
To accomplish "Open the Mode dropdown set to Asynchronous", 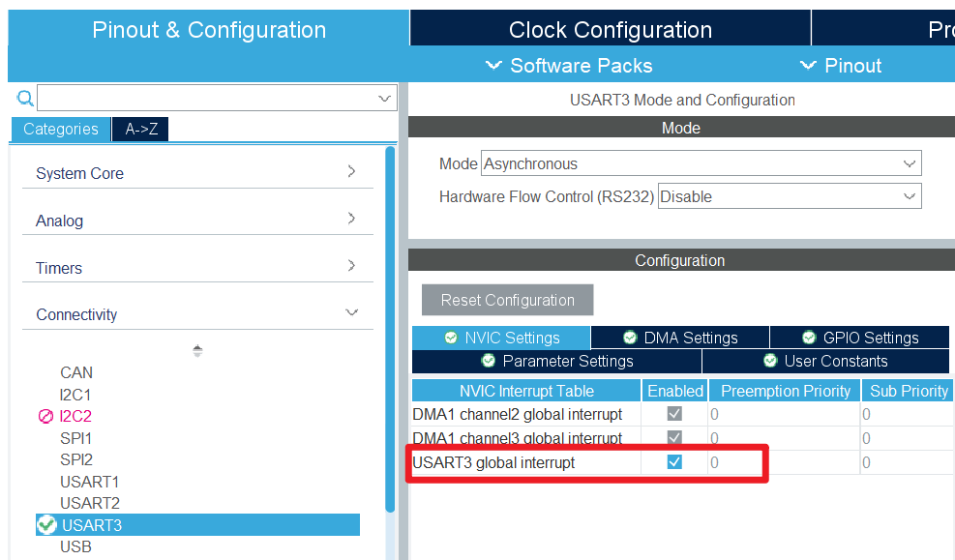I will (x=701, y=163).
